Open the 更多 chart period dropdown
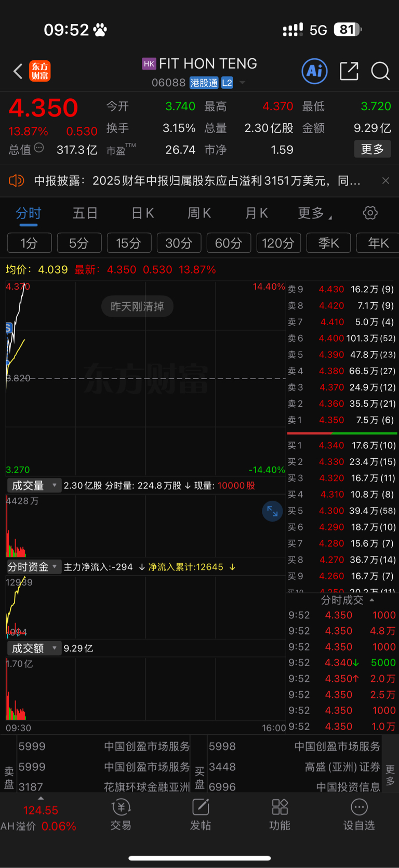Screen dimensions: 399x868 [x=315, y=213]
